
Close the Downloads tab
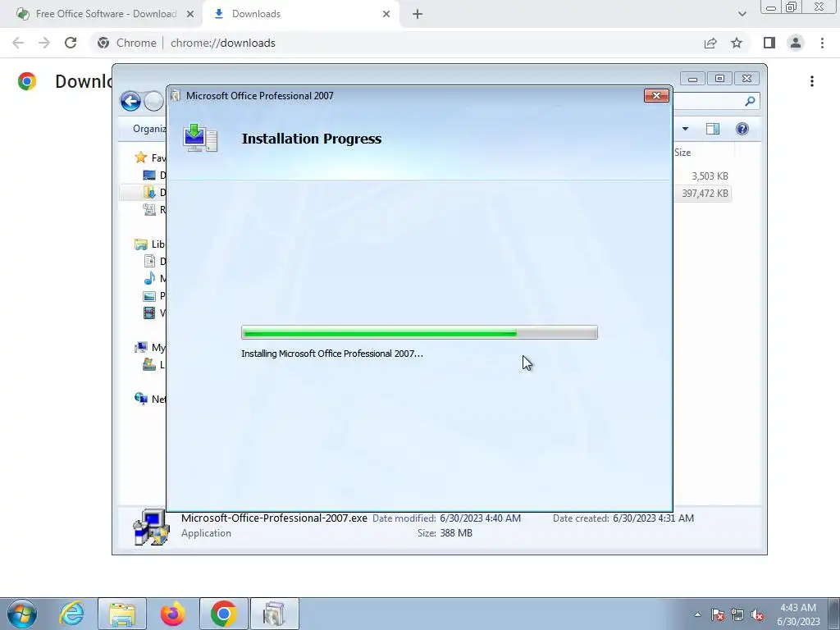click(x=386, y=14)
